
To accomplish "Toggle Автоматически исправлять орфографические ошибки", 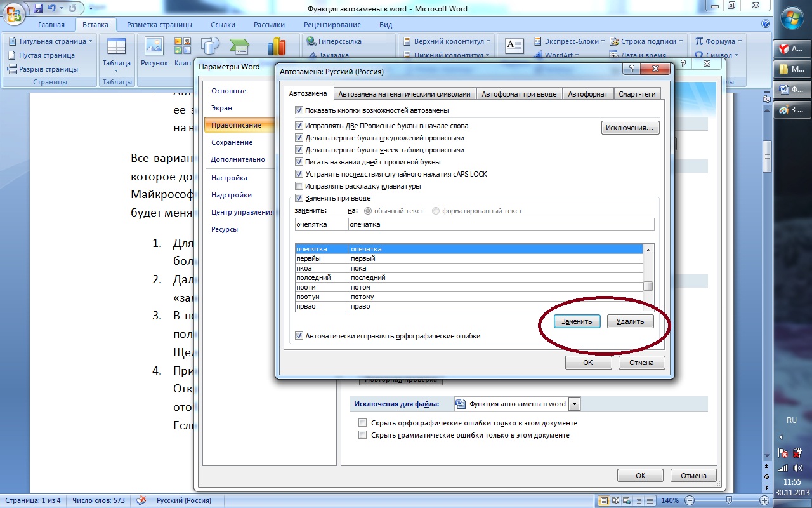I will [x=299, y=336].
